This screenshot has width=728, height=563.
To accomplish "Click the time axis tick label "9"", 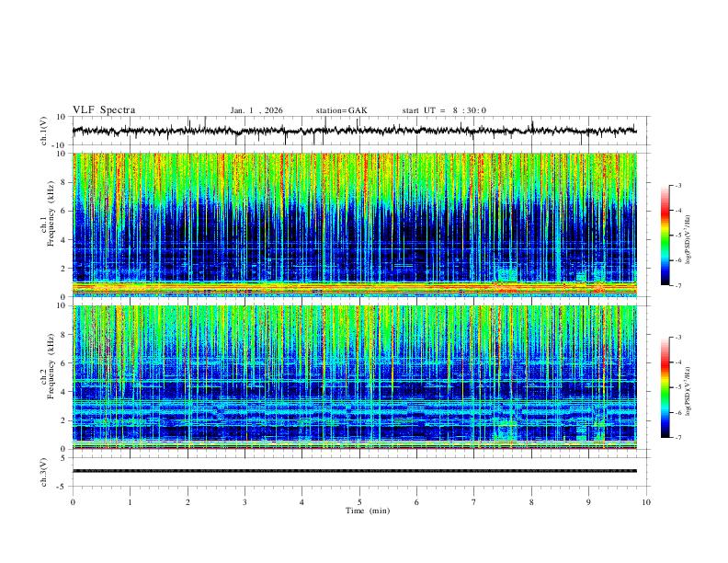I will 588,502.
